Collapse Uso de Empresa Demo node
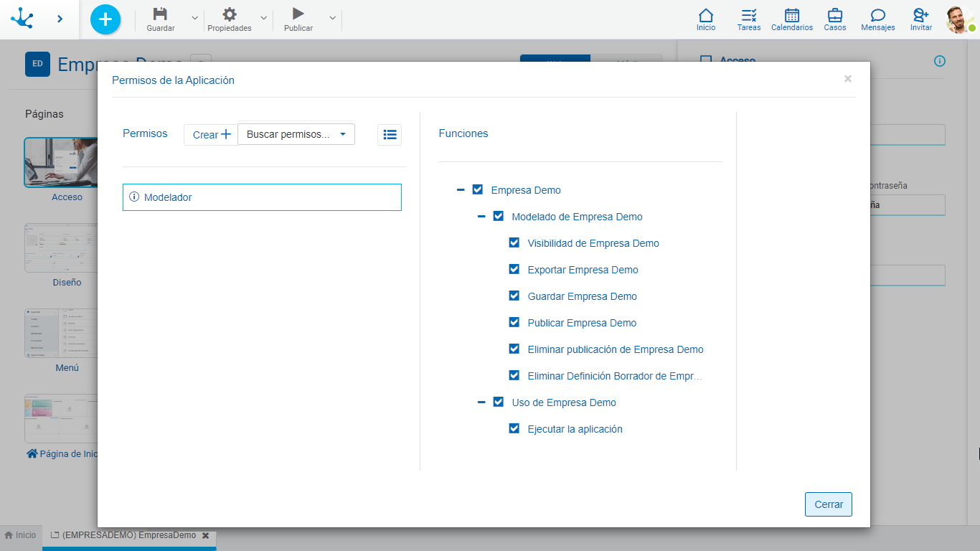 [481, 402]
